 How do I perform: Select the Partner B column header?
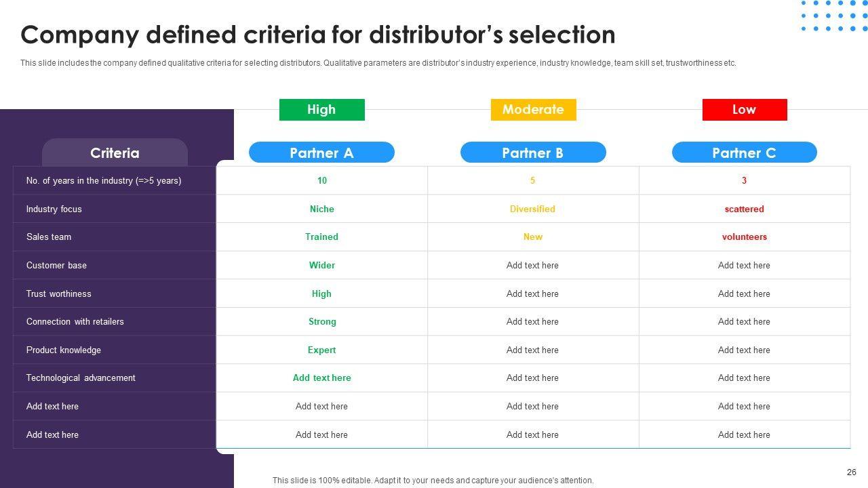[x=532, y=152]
